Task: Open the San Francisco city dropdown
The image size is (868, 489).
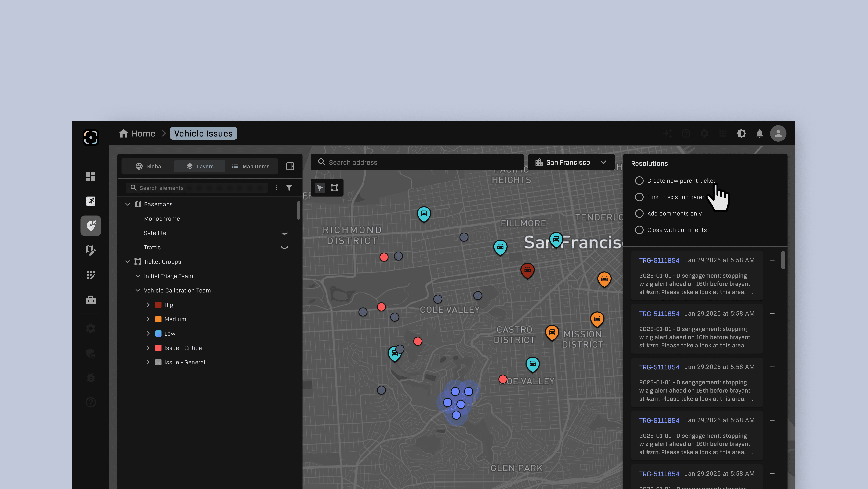Action: coord(571,162)
